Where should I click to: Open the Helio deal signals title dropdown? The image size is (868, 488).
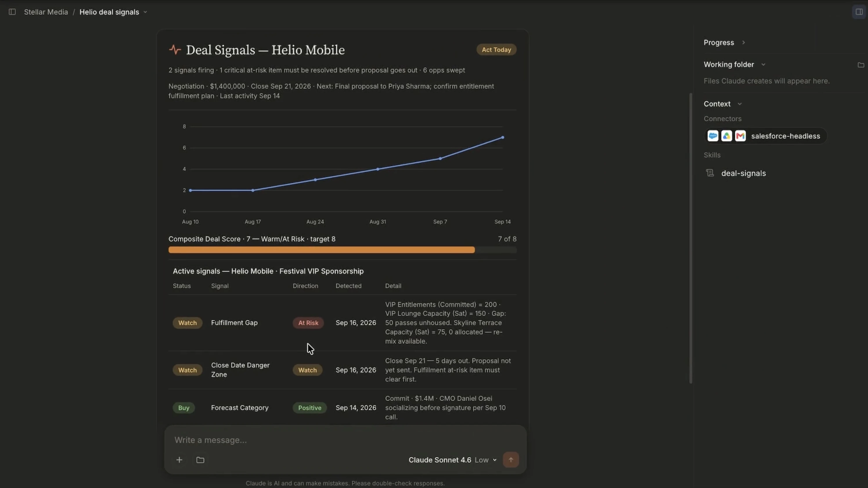[x=145, y=12]
